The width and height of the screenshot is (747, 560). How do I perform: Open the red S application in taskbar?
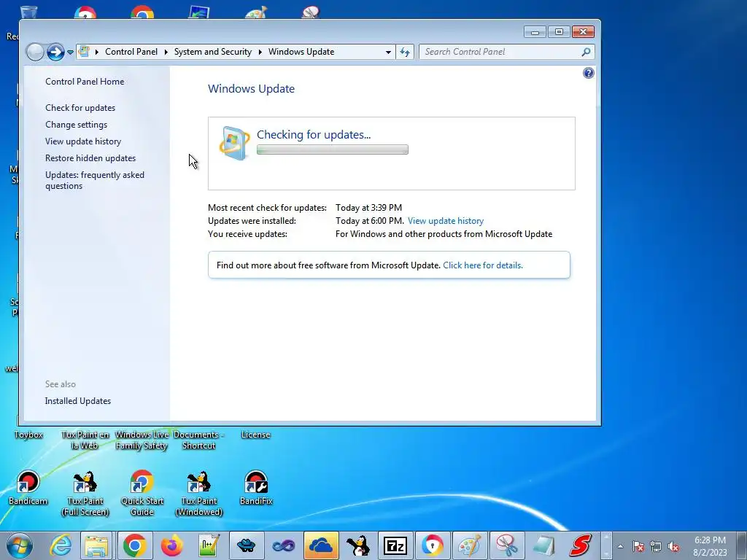tap(581, 545)
